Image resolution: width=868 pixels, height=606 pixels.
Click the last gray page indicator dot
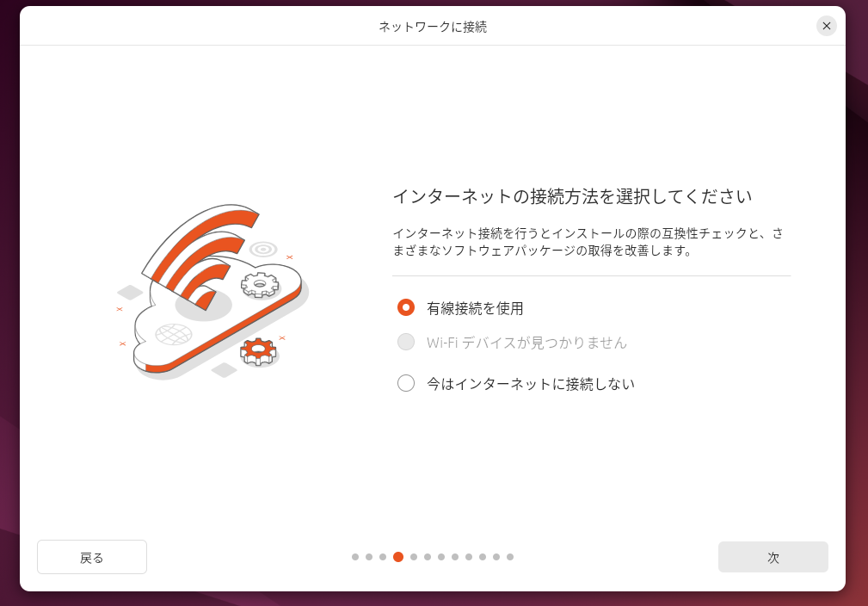click(x=510, y=557)
